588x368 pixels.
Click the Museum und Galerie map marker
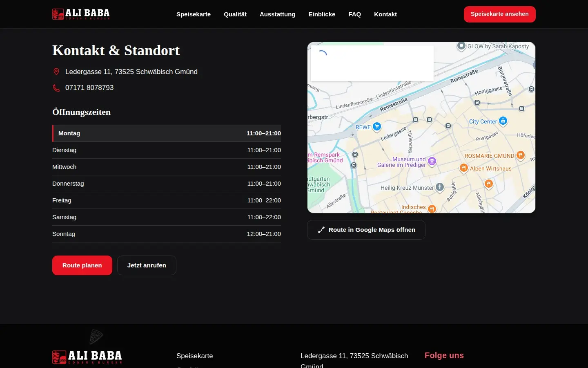pyautogui.click(x=432, y=162)
